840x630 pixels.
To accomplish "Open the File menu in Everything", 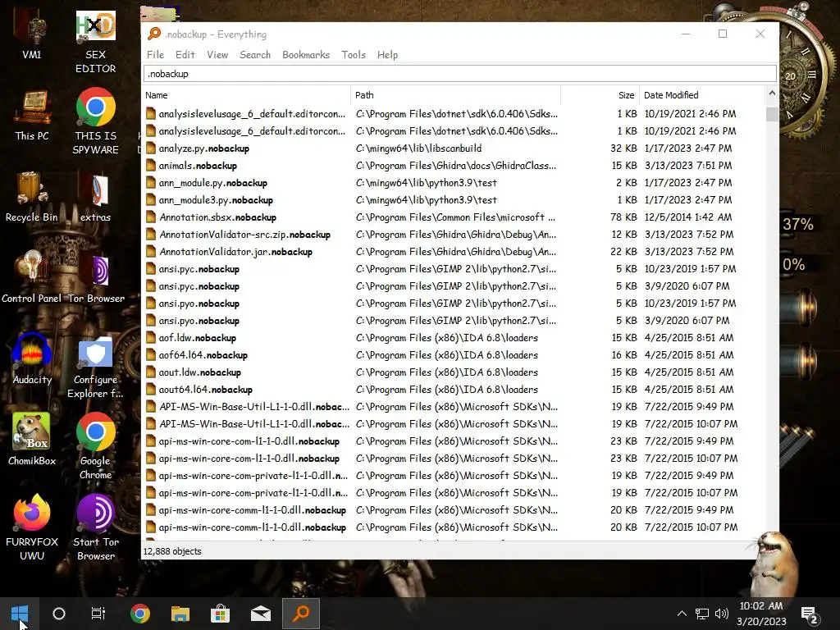I will pos(155,55).
